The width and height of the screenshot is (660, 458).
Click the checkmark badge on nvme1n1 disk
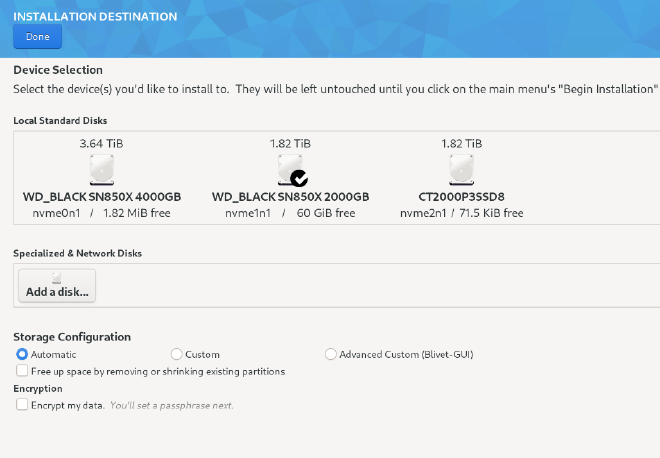click(x=299, y=178)
